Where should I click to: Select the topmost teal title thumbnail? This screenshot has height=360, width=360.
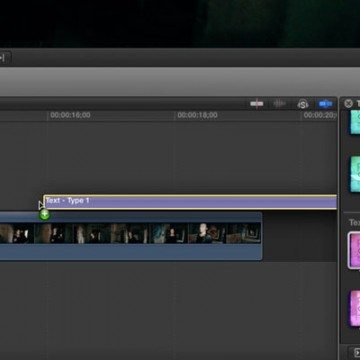pyautogui.click(x=355, y=122)
